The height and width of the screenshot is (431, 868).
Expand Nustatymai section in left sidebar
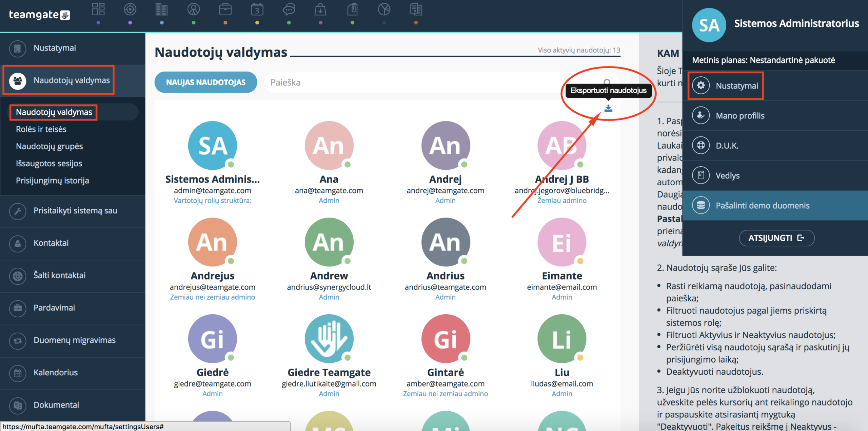click(x=73, y=48)
